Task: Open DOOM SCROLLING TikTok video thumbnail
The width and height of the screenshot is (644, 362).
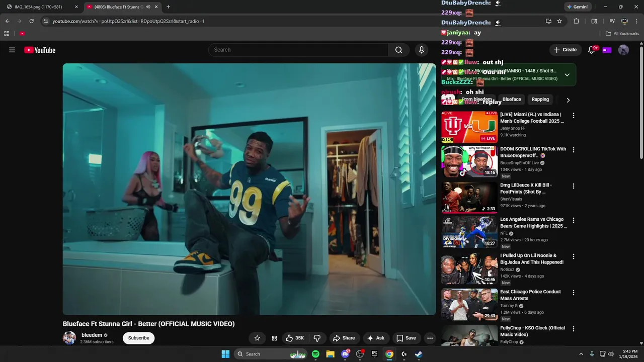Action: tap(469, 161)
